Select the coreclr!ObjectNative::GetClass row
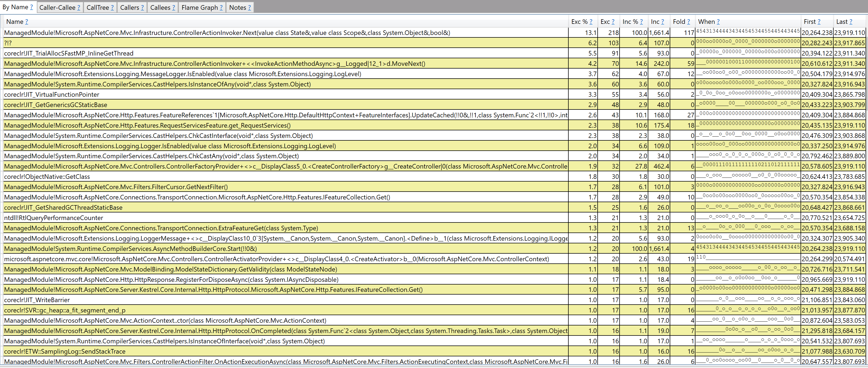This screenshot has width=868, height=368. click(47, 177)
